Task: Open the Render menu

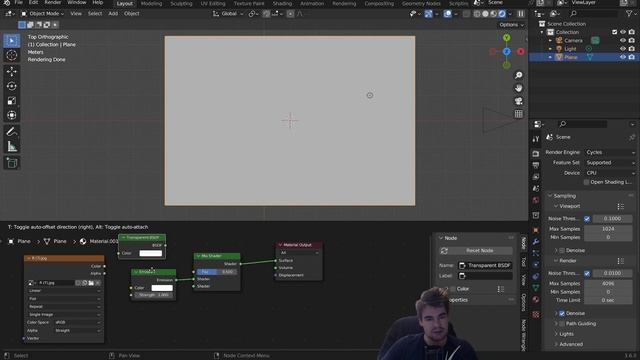Action: (53, 2)
